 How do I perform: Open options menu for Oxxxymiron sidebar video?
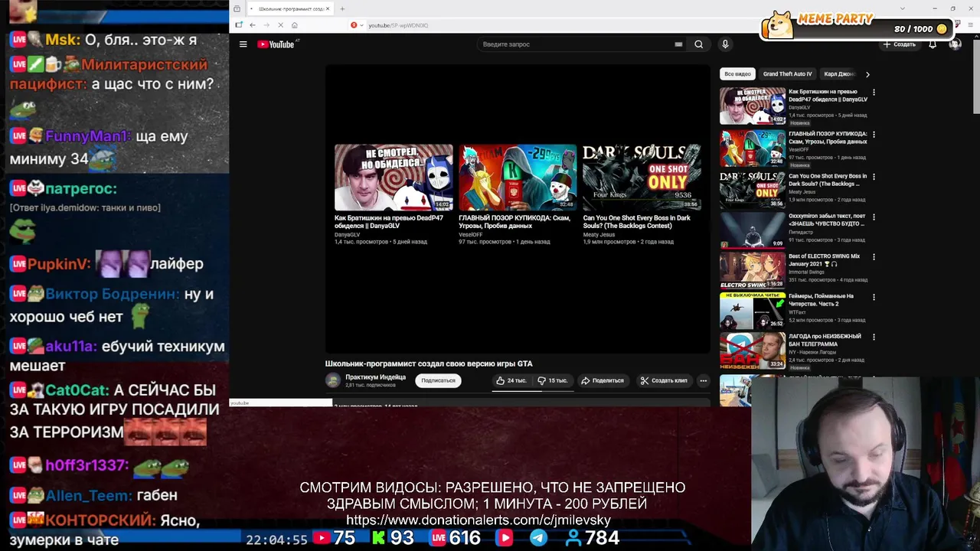(874, 217)
